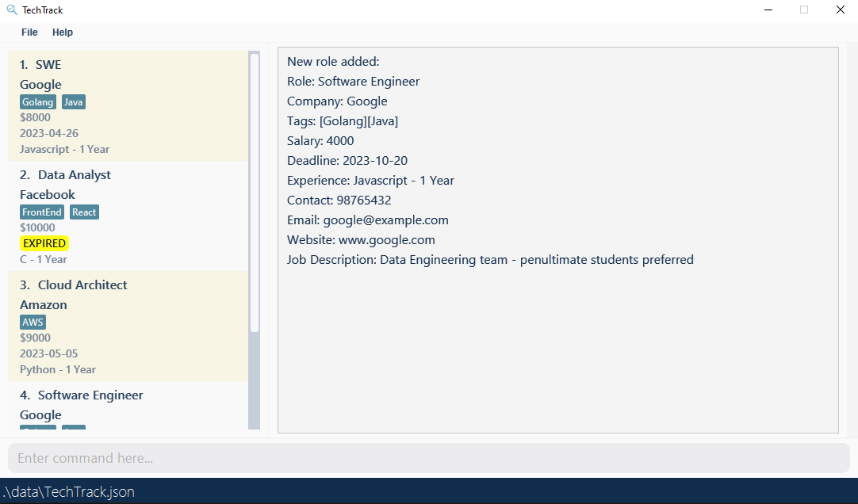Click the FrontEnd tag

pos(42,212)
